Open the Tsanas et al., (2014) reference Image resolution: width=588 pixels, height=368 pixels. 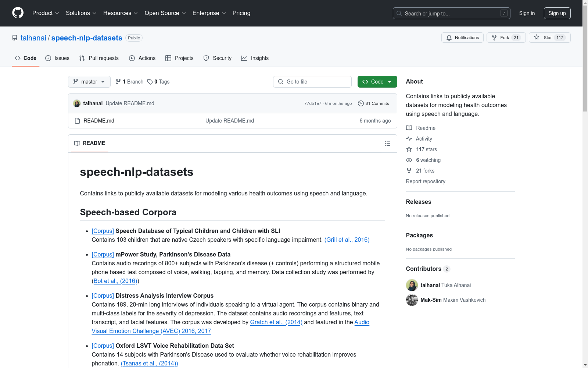tap(150, 363)
